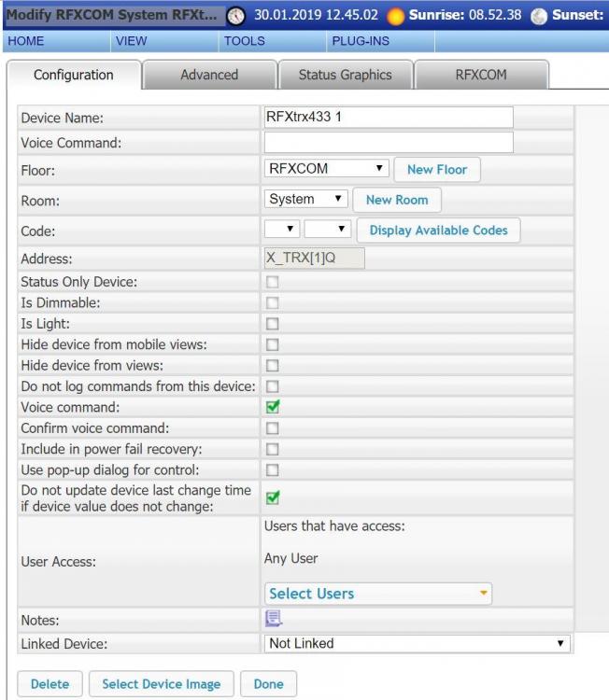
Task: Click the Display Available Codes button
Action: click(439, 231)
